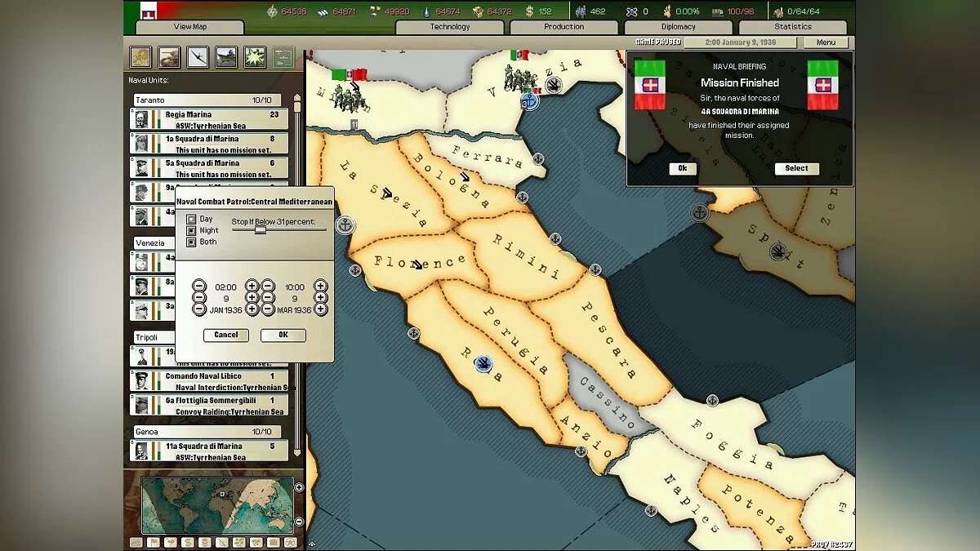980x551 pixels.
Task: Collapse the Taranto port group header
Action: 206,99
